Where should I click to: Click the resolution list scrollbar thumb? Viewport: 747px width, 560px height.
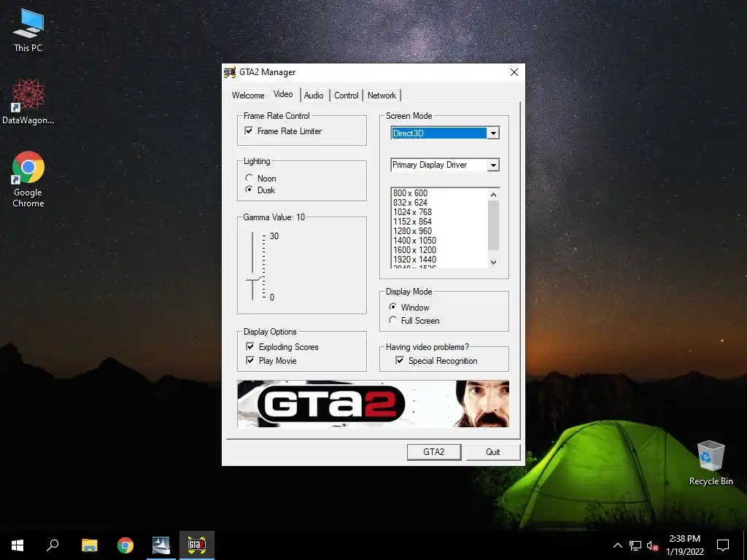coord(493,225)
